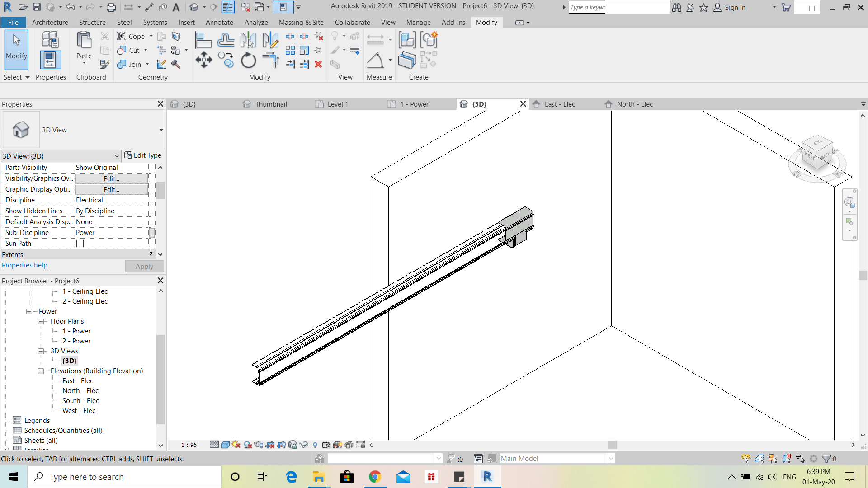Select the Align tool in Modify panel
The height and width of the screenshot is (488, 868).
pos(203,40)
